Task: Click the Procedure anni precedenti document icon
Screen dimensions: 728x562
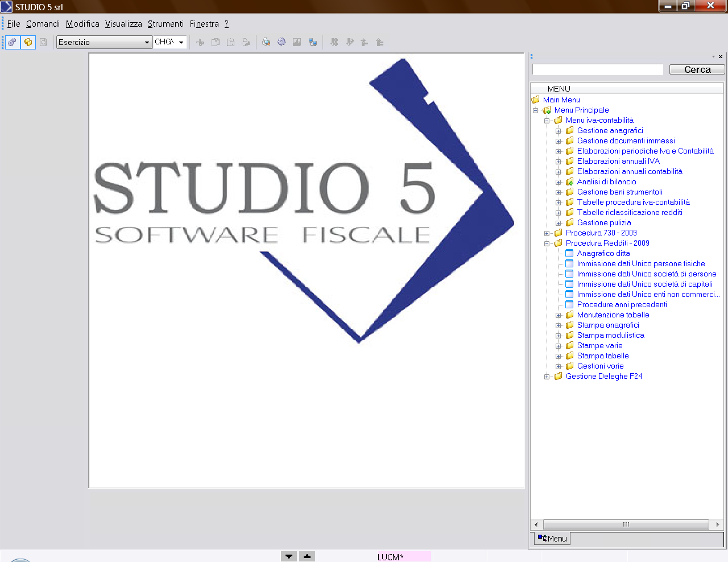Action: tap(569, 304)
